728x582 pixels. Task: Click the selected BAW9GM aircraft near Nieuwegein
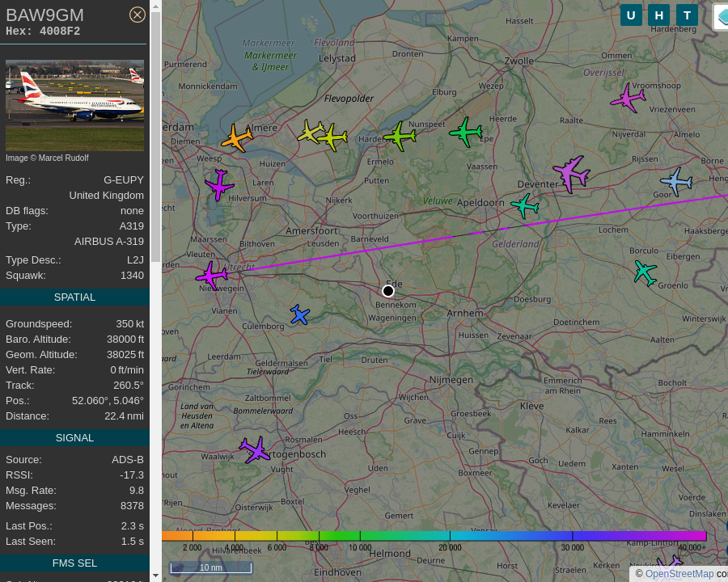(x=212, y=275)
